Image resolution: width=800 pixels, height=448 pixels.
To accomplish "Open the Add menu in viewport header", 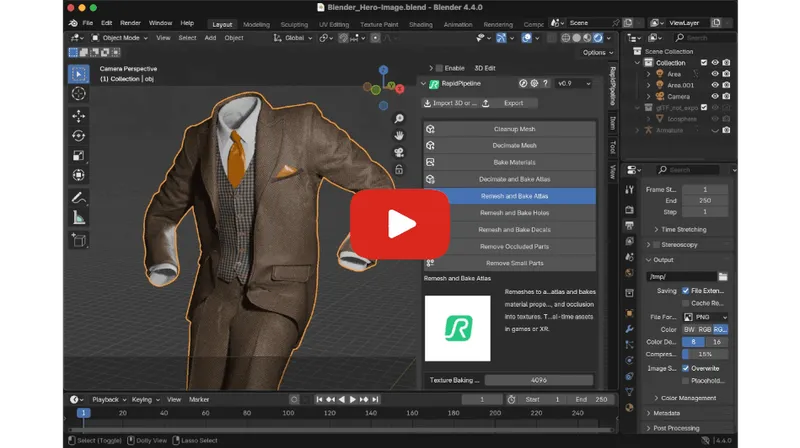I will [x=210, y=38].
